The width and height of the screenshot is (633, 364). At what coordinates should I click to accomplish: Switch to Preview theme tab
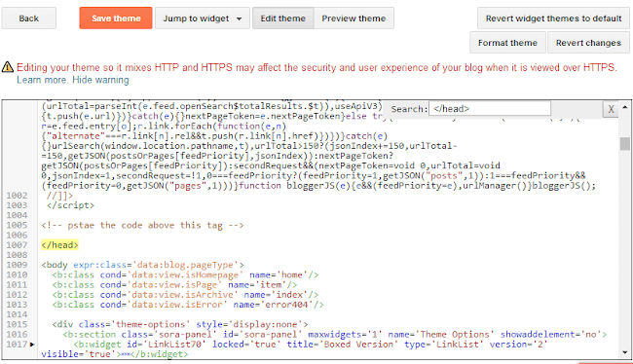click(x=354, y=18)
